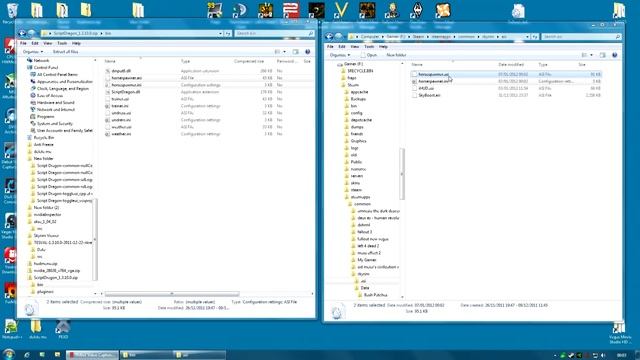Viewport: 640px width, 360px height.
Task: Open help in the asi folder window
Action: pos(615,55)
